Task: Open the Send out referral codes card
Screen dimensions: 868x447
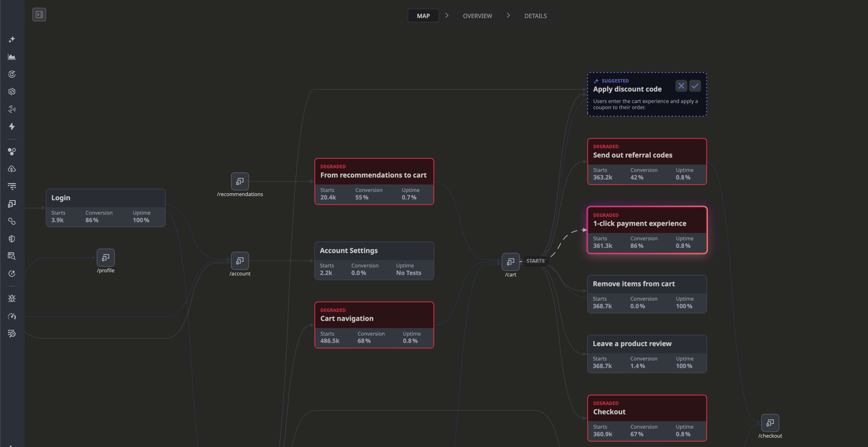Action: [647, 161]
